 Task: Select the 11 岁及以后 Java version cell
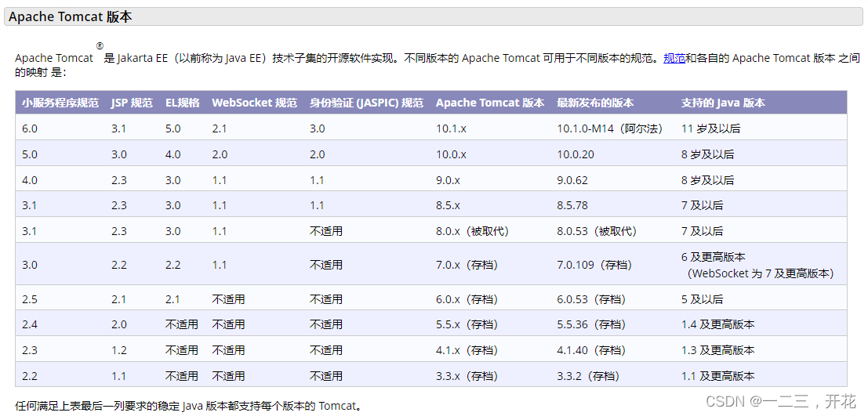pos(710,128)
